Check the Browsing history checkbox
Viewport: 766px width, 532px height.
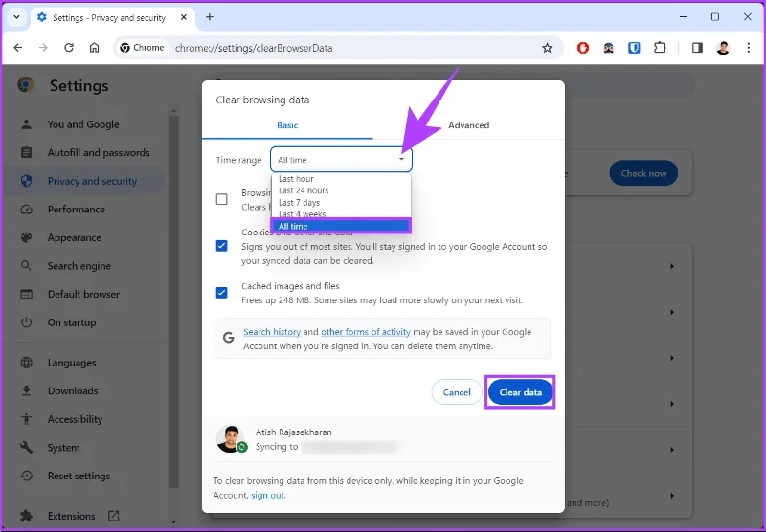222,199
